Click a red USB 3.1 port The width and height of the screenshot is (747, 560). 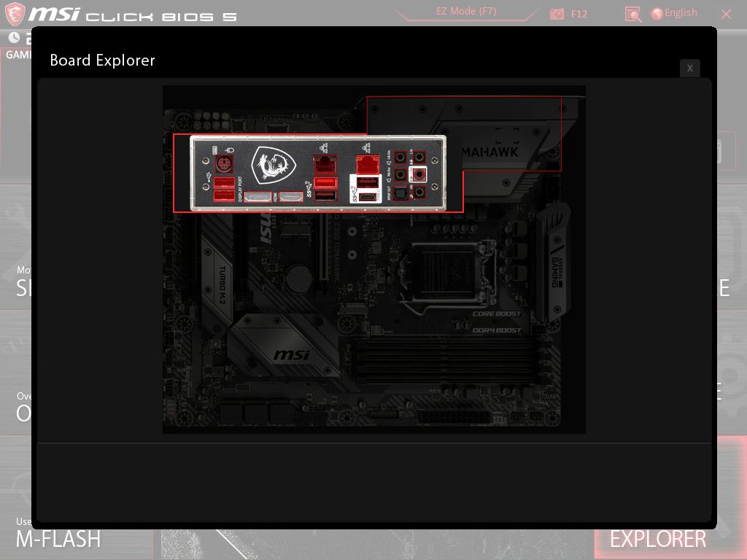click(x=325, y=182)
